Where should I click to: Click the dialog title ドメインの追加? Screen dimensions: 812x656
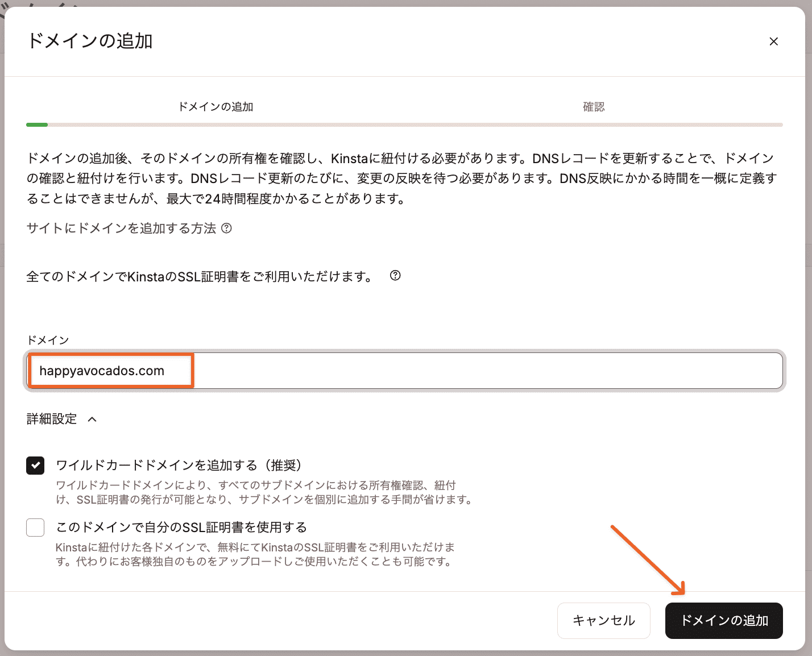(89, 41)
